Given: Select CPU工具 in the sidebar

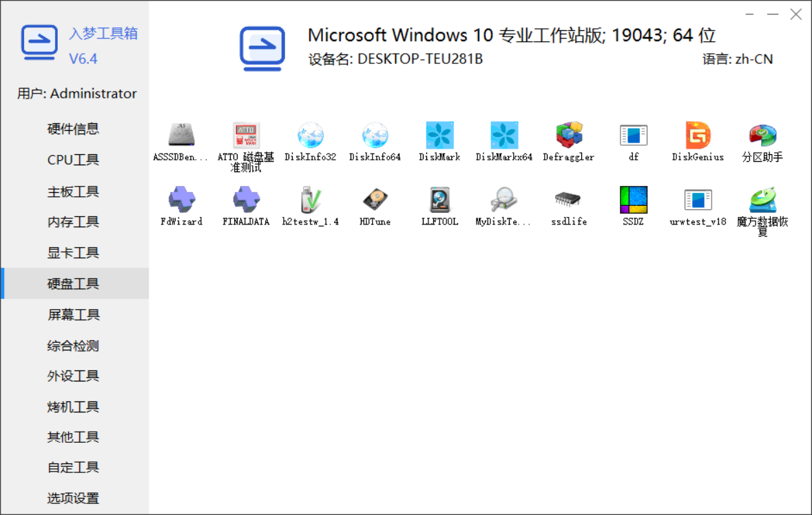Looking at the screenshot, I should 73,160.
